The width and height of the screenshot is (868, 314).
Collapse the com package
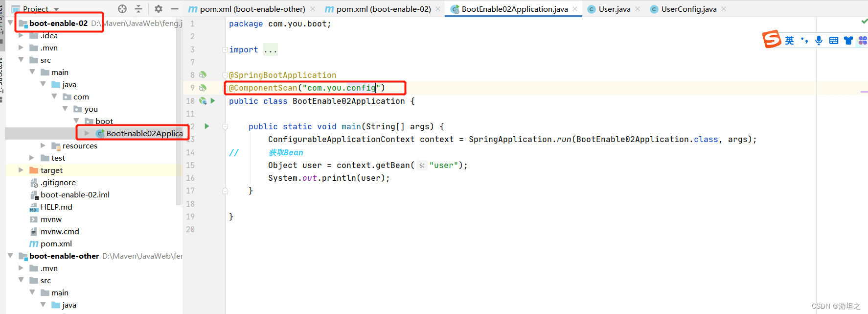54,97
